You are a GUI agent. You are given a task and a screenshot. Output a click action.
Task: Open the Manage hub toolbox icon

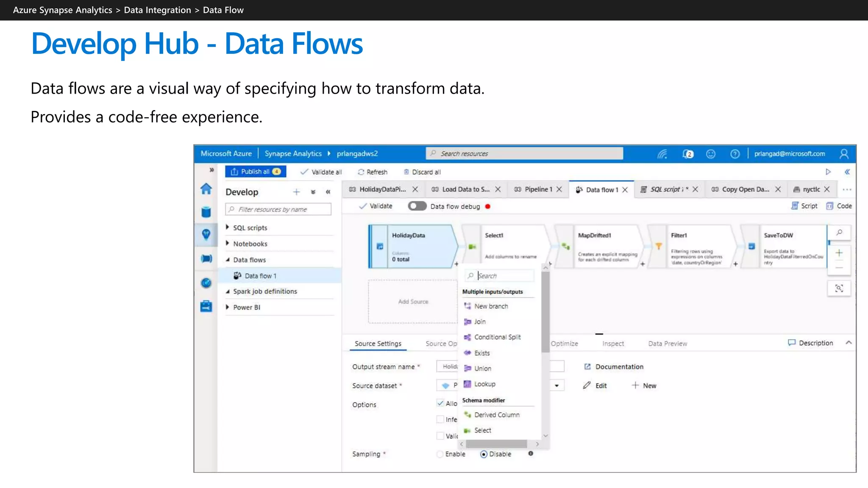[206, 306]
